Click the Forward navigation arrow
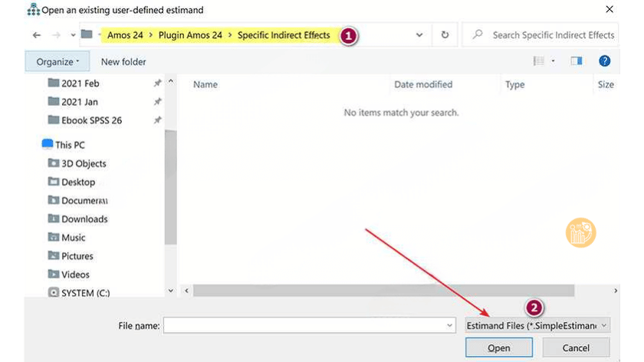The height and width of the screenshot is (362, 644). click(56, 35)
